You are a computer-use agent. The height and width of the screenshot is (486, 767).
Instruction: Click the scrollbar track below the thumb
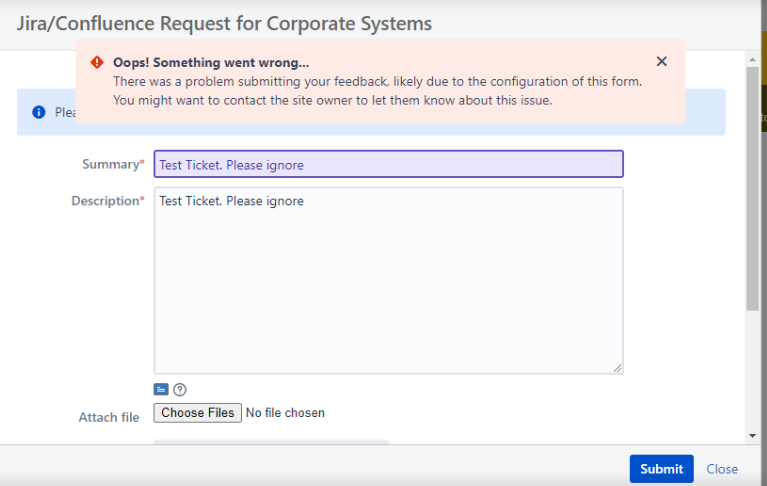752,369
